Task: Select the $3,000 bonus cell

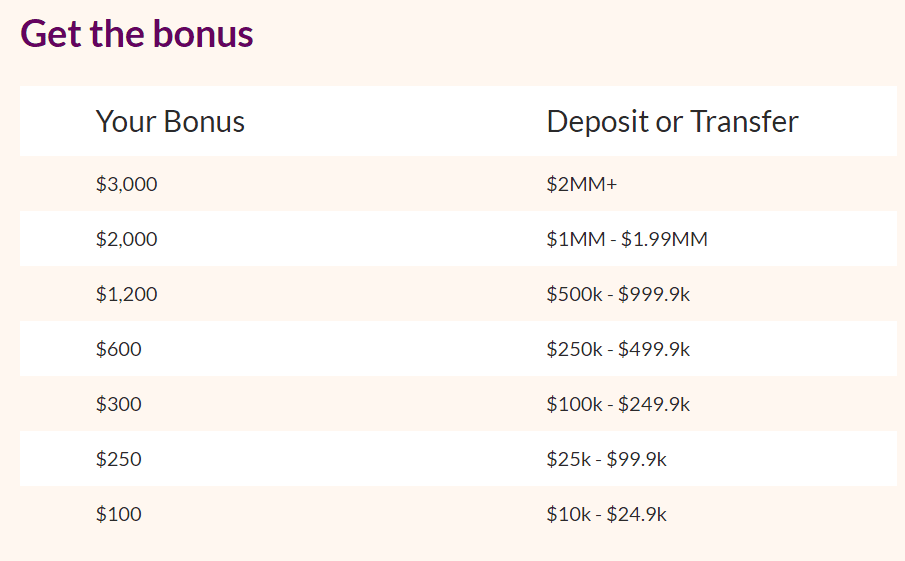Action: click(126, 184)
